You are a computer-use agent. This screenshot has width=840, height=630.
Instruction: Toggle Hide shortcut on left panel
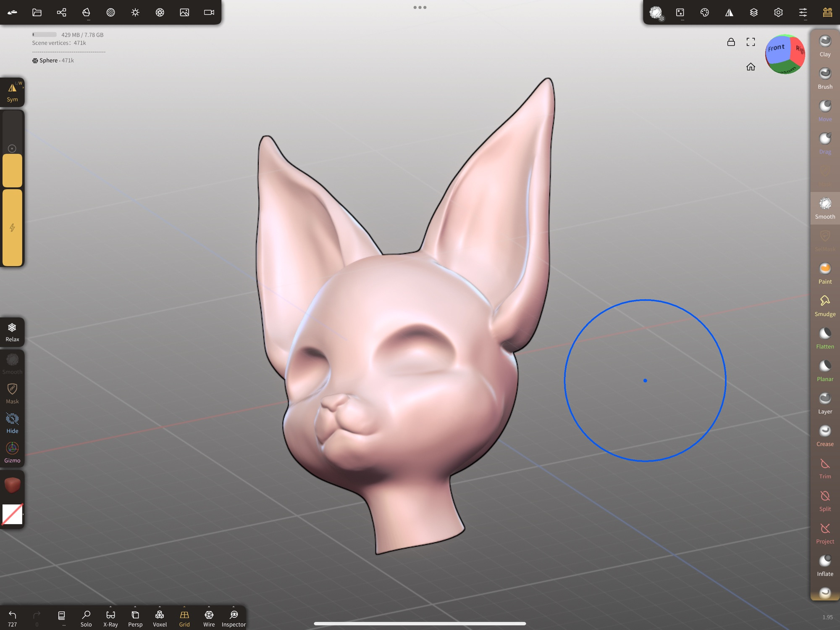12,423
